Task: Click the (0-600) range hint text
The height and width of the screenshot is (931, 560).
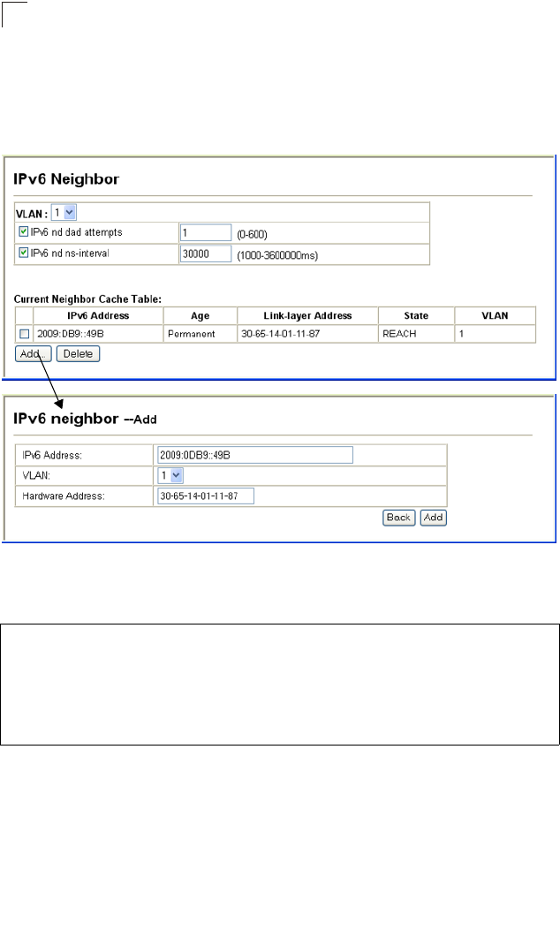Action: coord(252,235)
